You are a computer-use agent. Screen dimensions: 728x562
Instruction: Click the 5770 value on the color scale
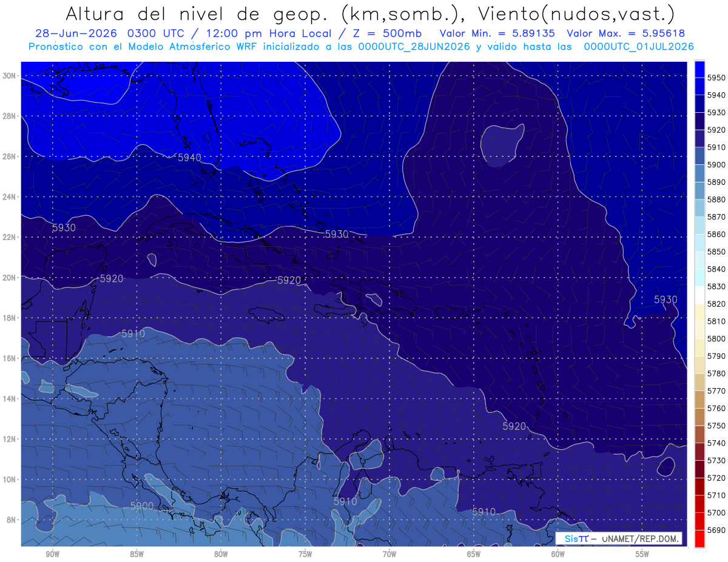click(x=716, y=391)
